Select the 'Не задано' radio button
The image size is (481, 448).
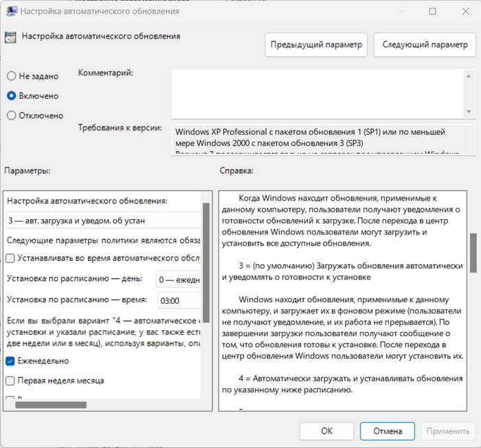pyautogui.click(x=12, y=76)
